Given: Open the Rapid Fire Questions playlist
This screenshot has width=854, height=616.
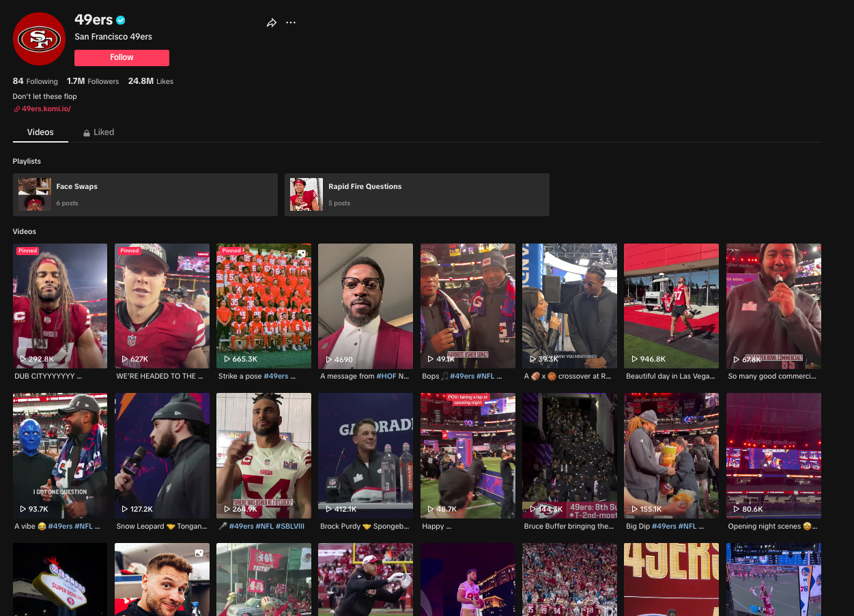Looking at the screenshot, I should [417, 194].
